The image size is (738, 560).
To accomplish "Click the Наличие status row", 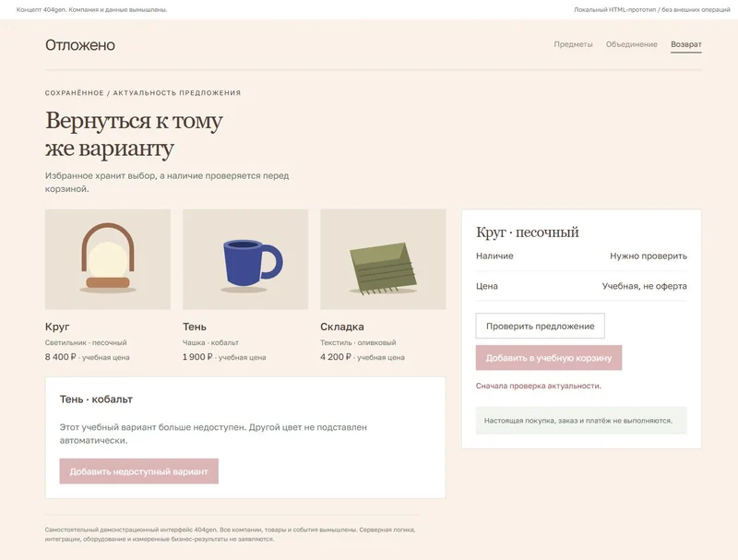I will 581,256.
